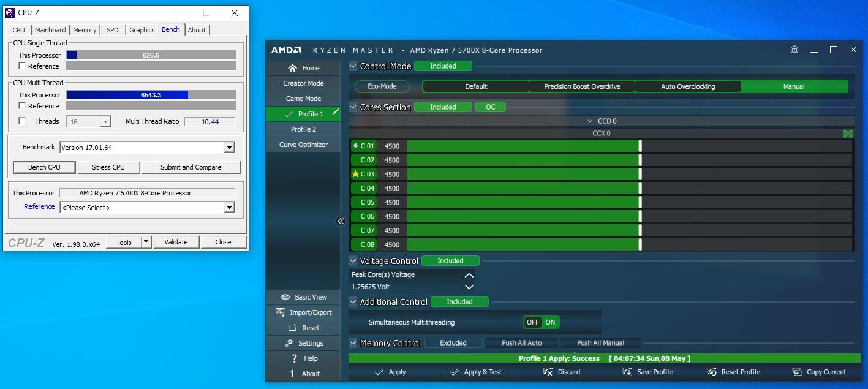The image size is (868, 389).
Task: Toggle Simultaneous Multithreading OFF/ON switch
Action: [x=542, y=322]
